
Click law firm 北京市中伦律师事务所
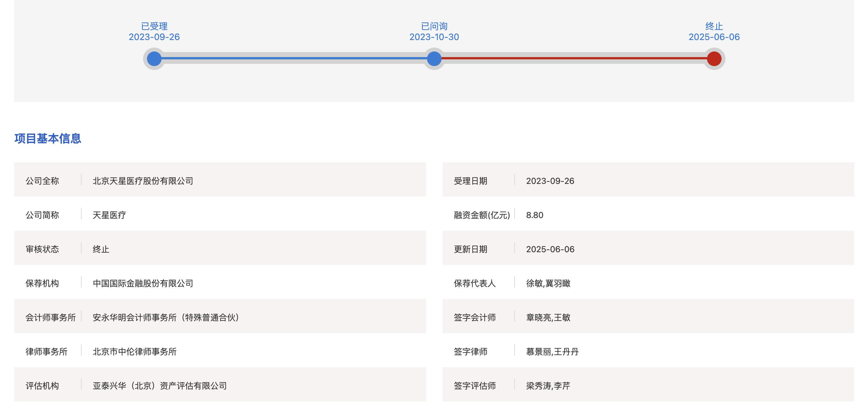pyautogui.click(x=134, y=351)
